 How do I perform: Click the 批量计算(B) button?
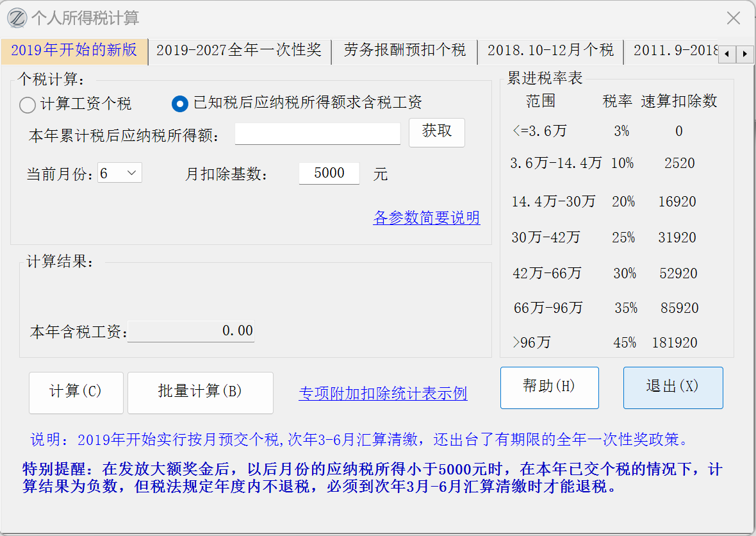[200, 392]
